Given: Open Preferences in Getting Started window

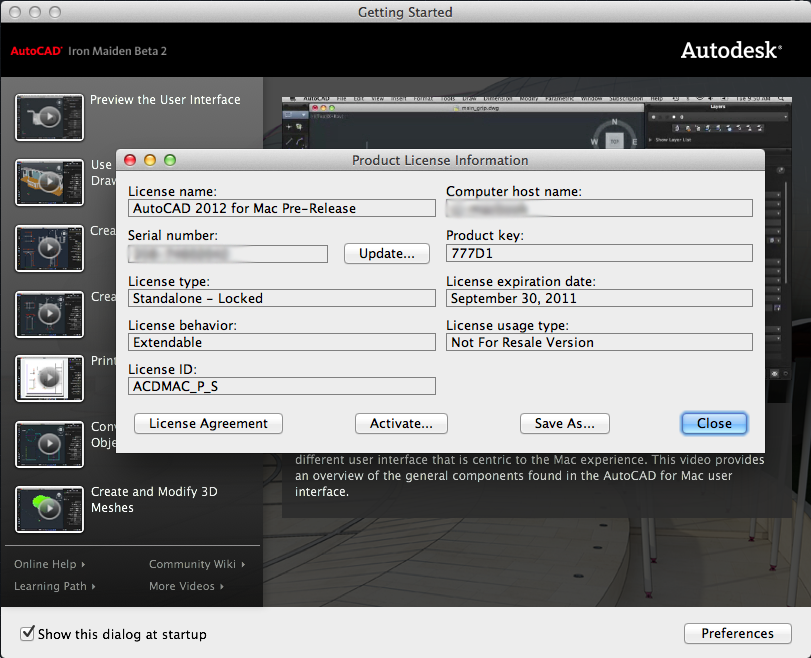Looking at the screenshot, I should (738, 633).
